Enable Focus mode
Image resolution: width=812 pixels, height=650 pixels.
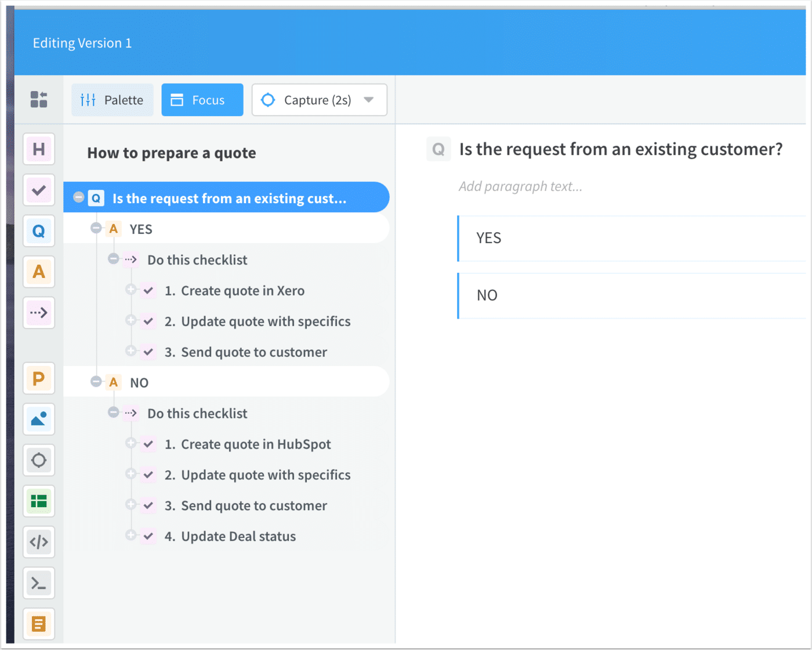[202, 100]
